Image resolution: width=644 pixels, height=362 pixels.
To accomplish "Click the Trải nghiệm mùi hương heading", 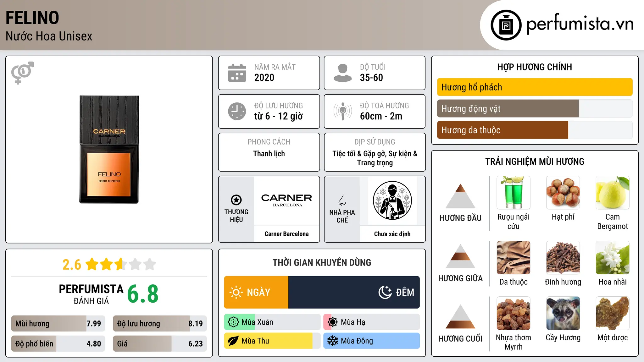I will 535,162.
